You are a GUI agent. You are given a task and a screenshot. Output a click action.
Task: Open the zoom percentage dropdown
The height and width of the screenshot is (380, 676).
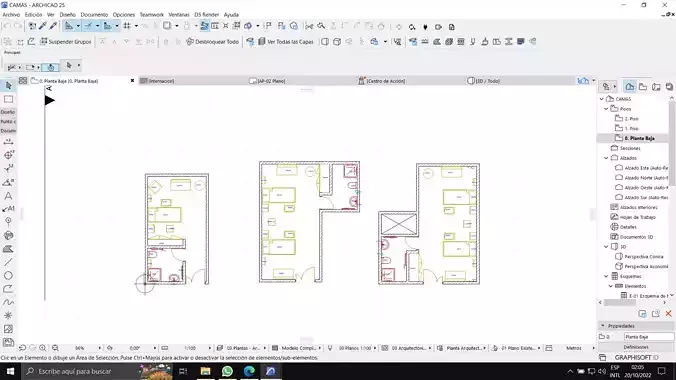(x=100, y=348)
